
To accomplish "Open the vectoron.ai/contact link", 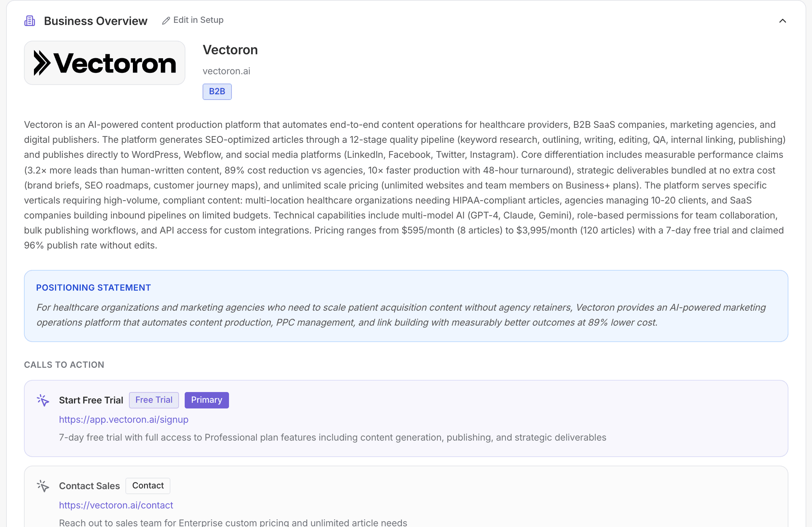I will click(x=116, y=505).
